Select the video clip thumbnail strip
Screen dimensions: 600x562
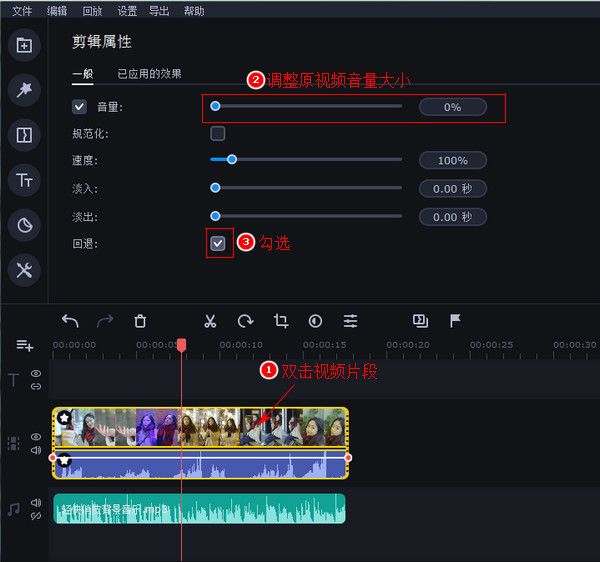[200, 427]
